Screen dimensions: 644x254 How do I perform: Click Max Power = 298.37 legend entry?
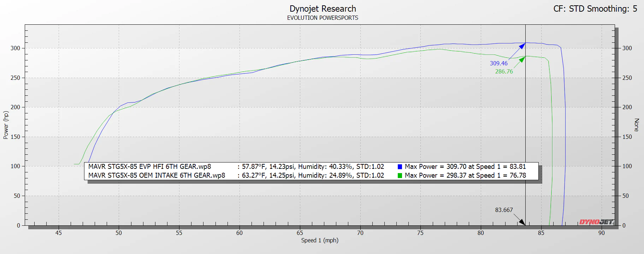click(465, 176)
